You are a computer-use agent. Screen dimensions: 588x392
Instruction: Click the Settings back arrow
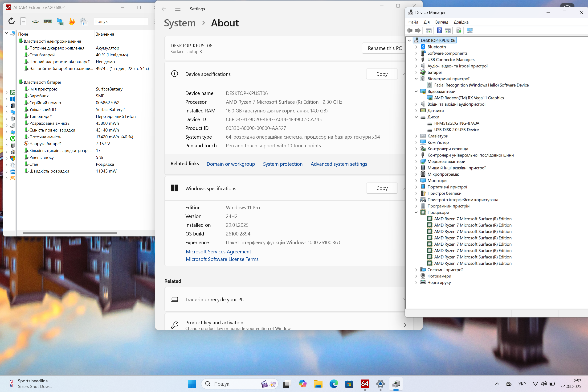[164, 9]
